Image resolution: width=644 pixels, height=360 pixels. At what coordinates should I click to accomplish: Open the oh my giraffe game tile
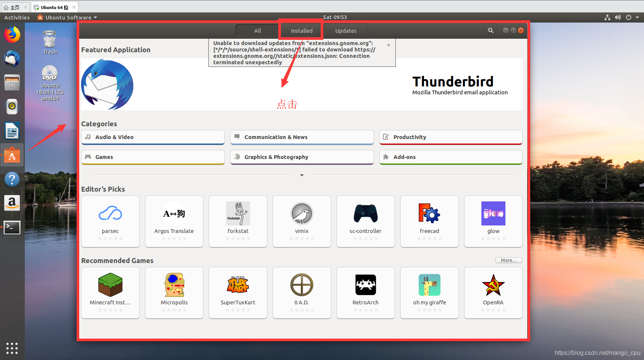coord(430,293)
